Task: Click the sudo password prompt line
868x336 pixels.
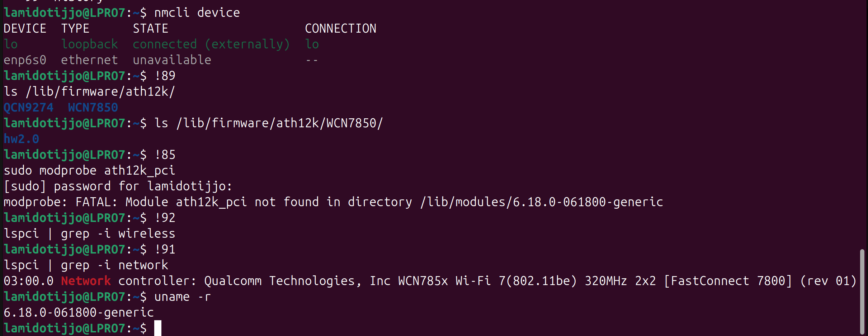Action: 118,186
